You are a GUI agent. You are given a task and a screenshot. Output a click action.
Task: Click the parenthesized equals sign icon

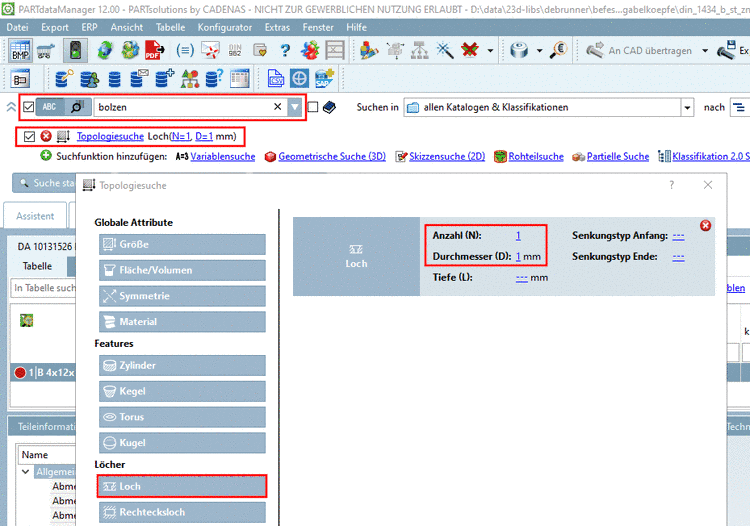pyautogui.click(x=185, y=50)
